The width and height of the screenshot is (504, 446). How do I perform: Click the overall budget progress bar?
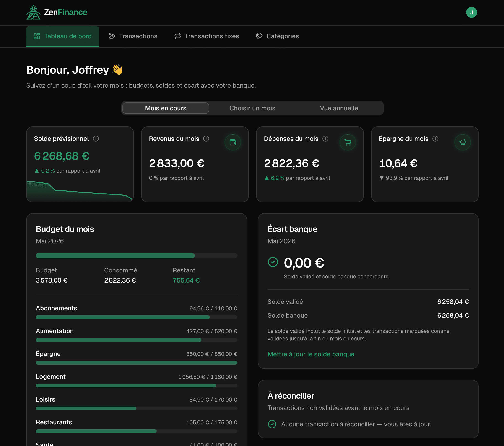tap(137, 255)
